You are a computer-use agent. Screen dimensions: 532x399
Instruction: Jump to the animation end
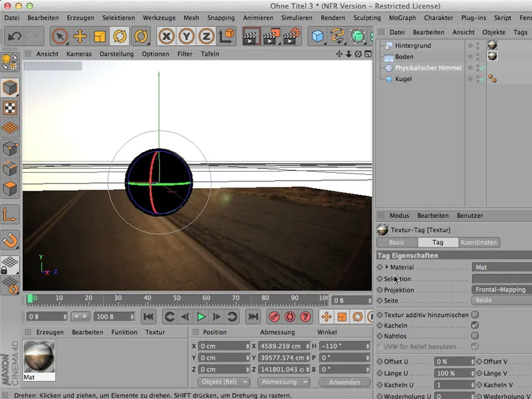point(253,317)
